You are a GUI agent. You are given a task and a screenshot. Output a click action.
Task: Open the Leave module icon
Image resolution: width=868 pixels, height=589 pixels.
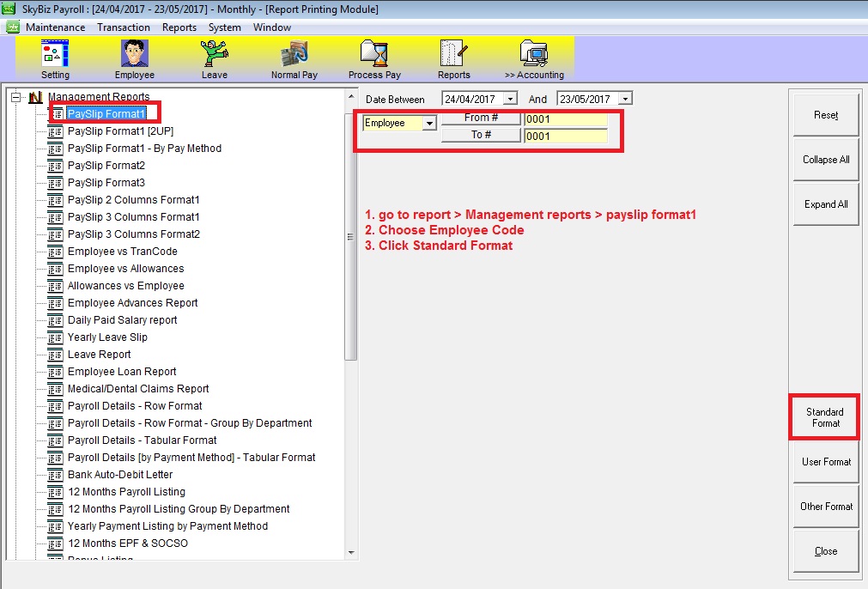[x=214, y=54]
